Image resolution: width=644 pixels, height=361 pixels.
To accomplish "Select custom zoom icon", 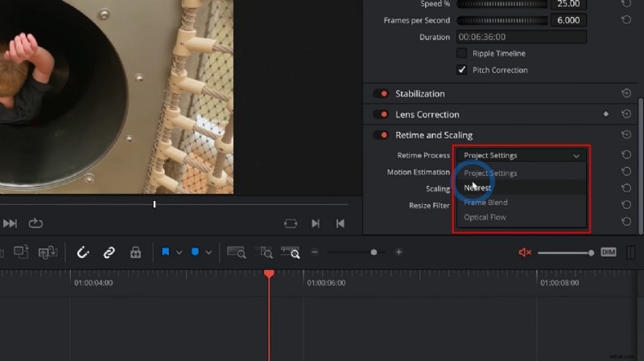I will (x=290, y=252).
